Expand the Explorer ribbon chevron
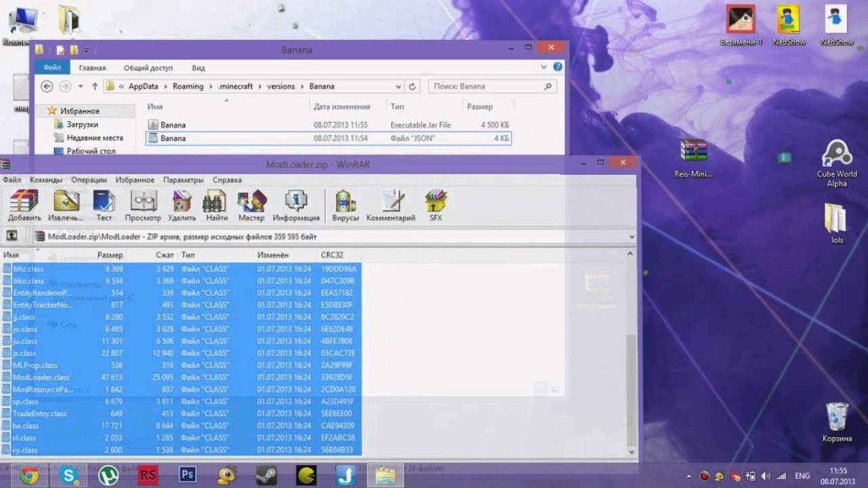Image resolution: width=868 pixels, height=488 pixels. [x=544, y=68]
